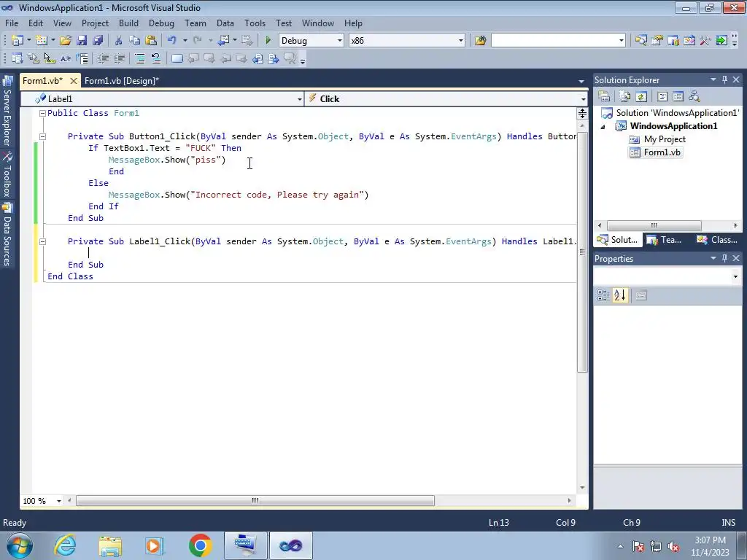
Task: Pin the Solution Explorer with Auto Hide
Action: tap(724, 79)
